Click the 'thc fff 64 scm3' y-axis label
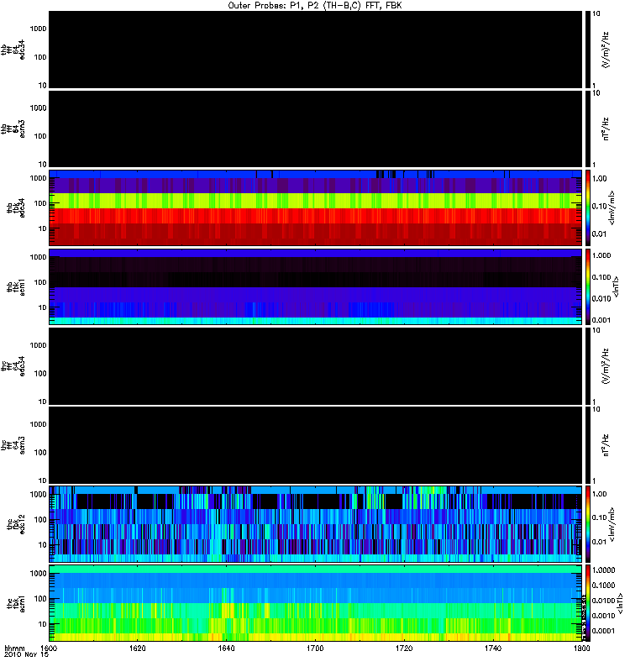This screenshot has width=630, height=672. 13,445
